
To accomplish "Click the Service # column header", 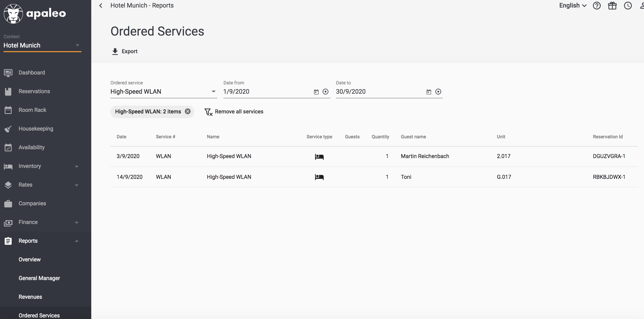I will [165, 137].
